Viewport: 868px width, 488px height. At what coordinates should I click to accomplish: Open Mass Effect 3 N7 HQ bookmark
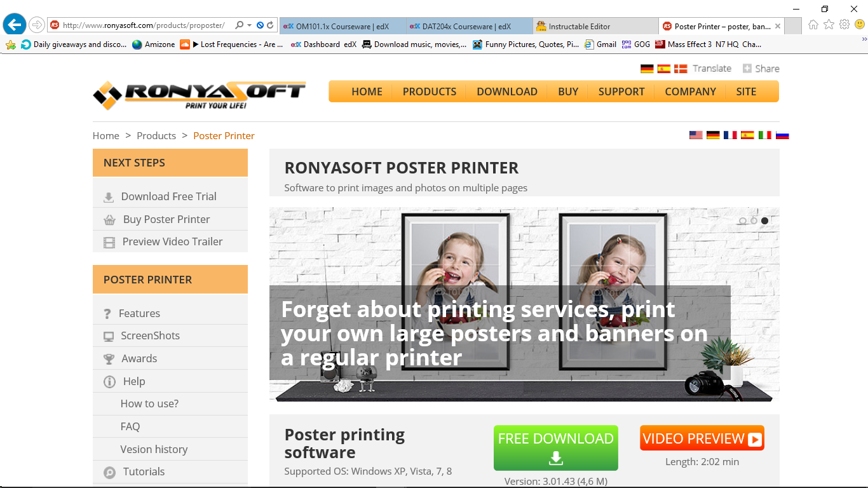pyautogui.click(x=708, y=44)
